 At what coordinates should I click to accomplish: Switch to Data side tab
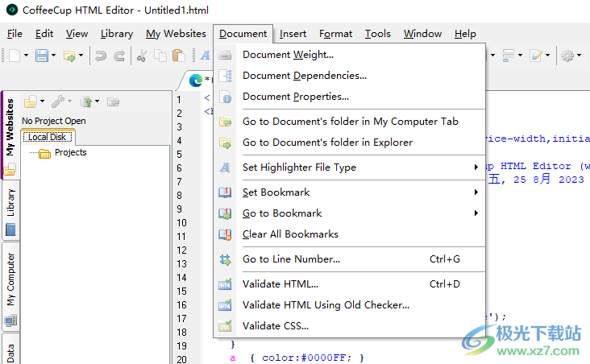10,350
